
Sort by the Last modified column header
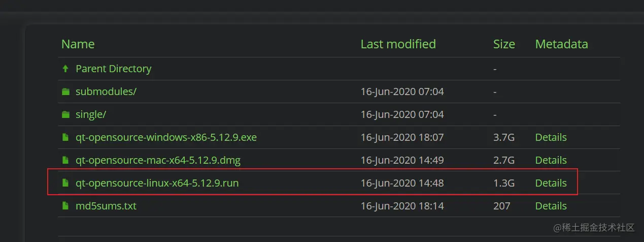tap(398, 44)
